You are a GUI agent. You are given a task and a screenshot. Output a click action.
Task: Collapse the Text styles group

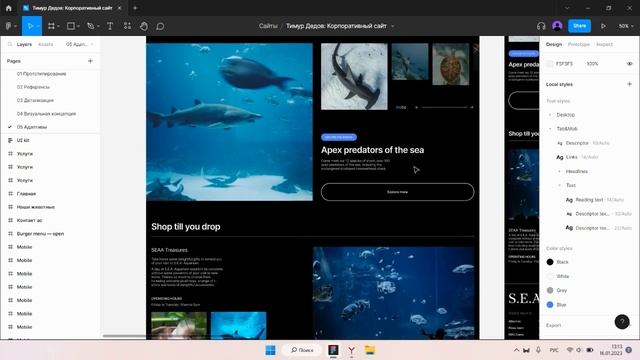point(559,185)
